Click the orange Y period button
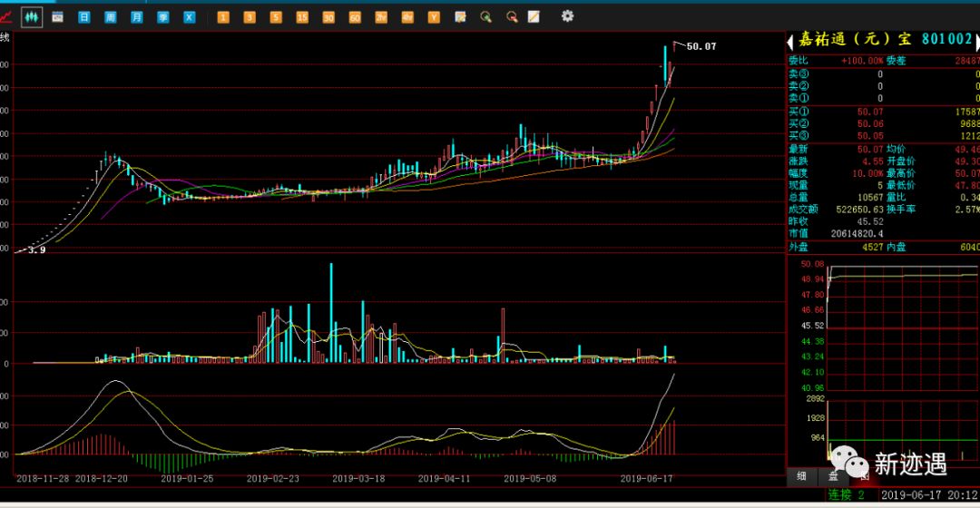 pyautogui.click(x=434, y=17)
